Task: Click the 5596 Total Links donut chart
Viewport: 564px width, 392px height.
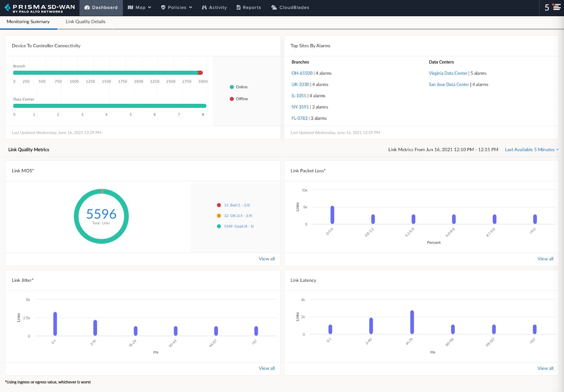Action: click(x=101, y=216)
